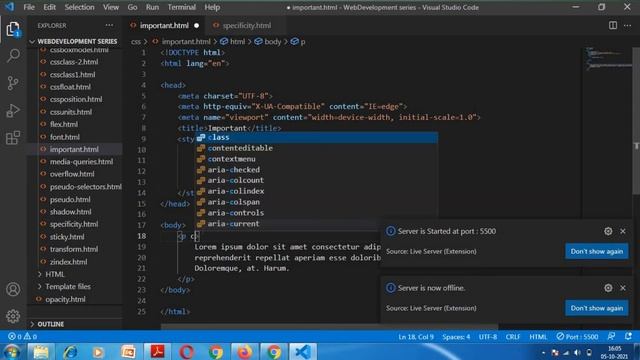Open Windows Start button
640x360 pixels.
[x=11, y=352]
